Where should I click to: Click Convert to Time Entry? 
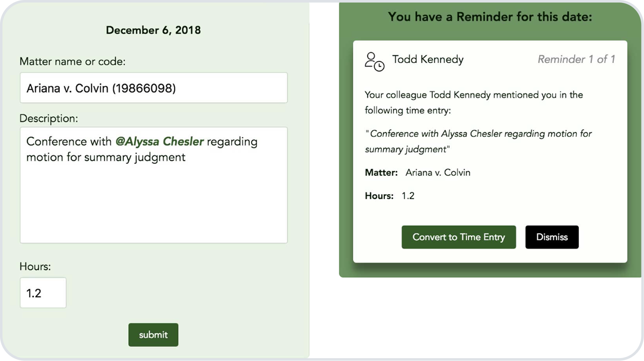click(x=458, y=237)
